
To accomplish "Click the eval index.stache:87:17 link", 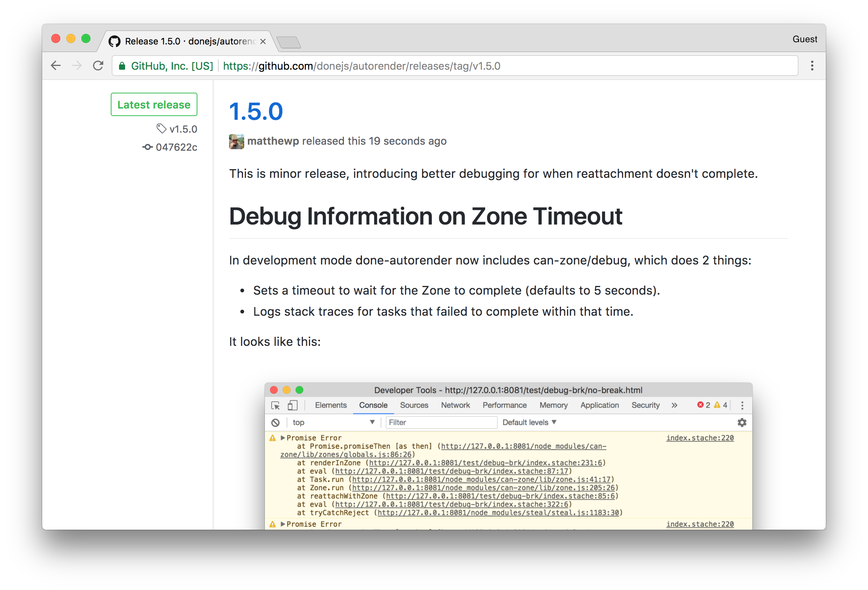I will point(452,471).
